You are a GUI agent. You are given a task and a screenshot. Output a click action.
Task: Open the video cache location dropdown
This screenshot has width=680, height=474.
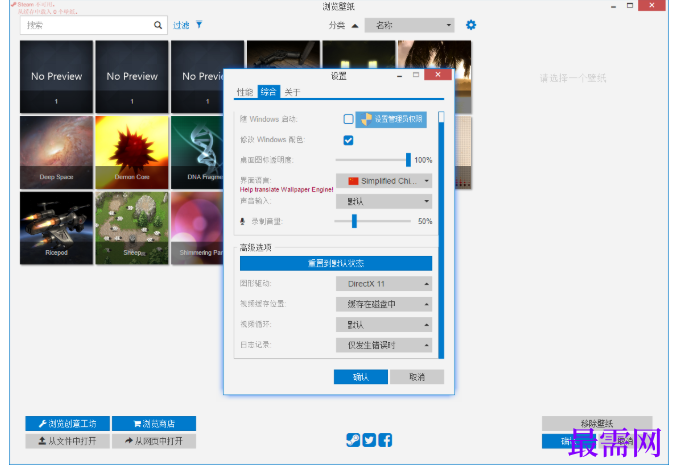pos(384,304)
